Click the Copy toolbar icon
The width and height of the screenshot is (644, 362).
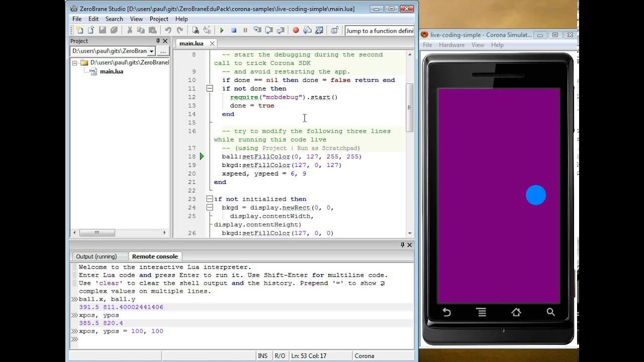point(141,30)
